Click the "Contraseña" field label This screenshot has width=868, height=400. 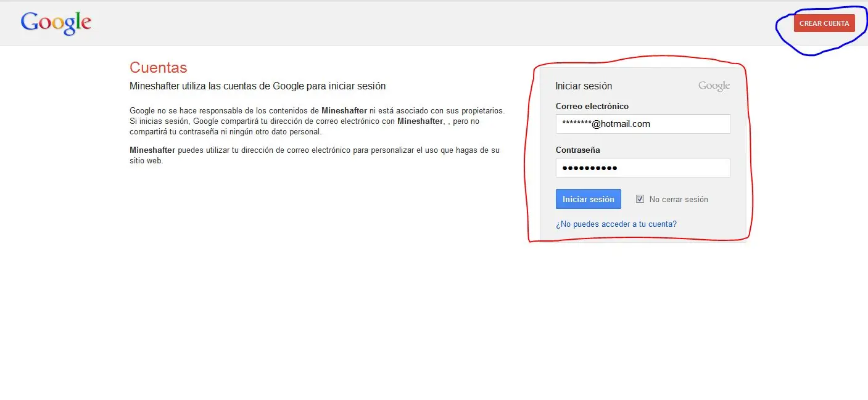click(578, 150)
